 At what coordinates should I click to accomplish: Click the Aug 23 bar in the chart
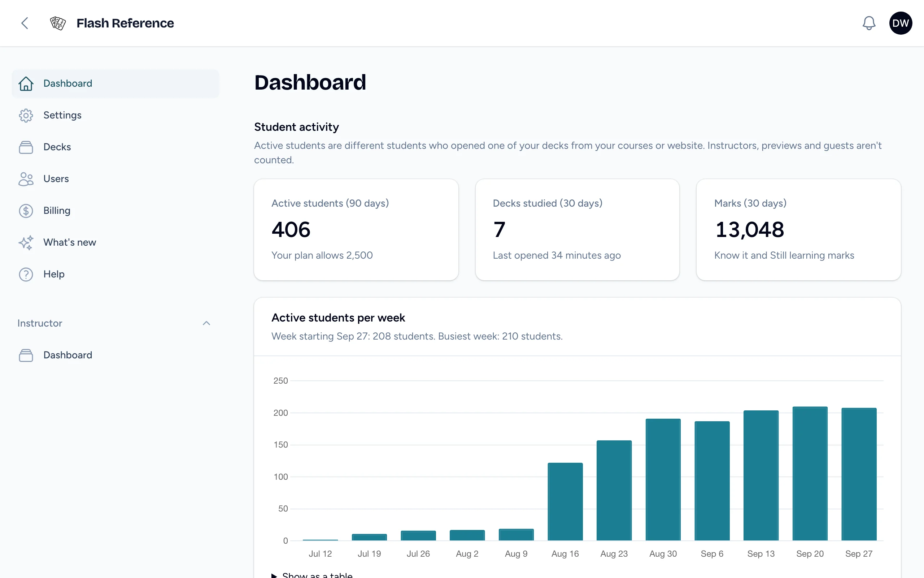click(614, 491)
